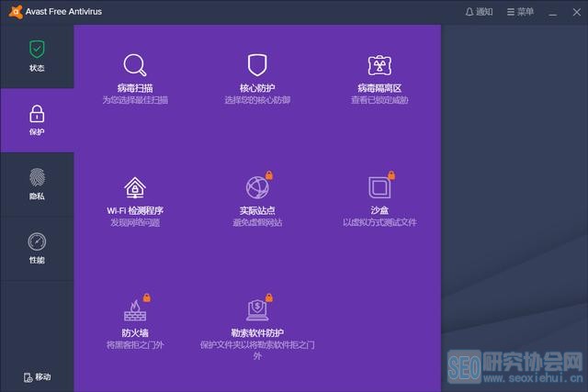Open the 状态 status shield tab
This screenshot has height=392, width=588.
point(37,56)
